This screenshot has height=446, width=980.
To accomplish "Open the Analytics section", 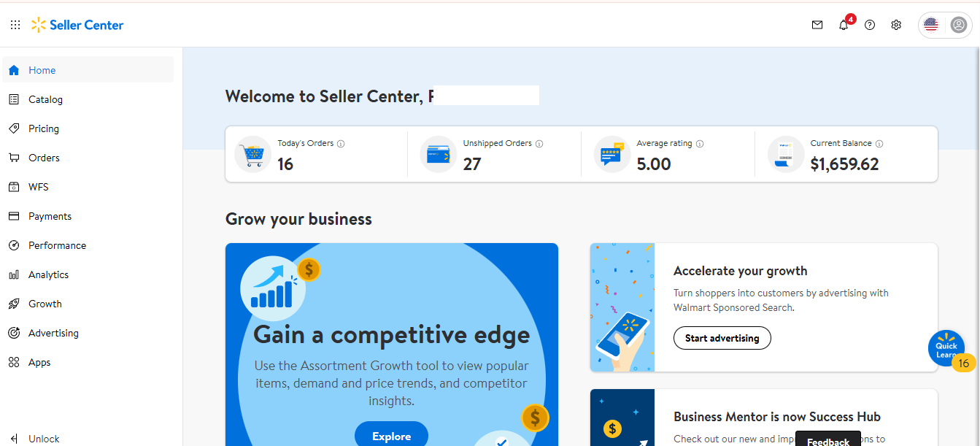I will click(x=48, y=274).
